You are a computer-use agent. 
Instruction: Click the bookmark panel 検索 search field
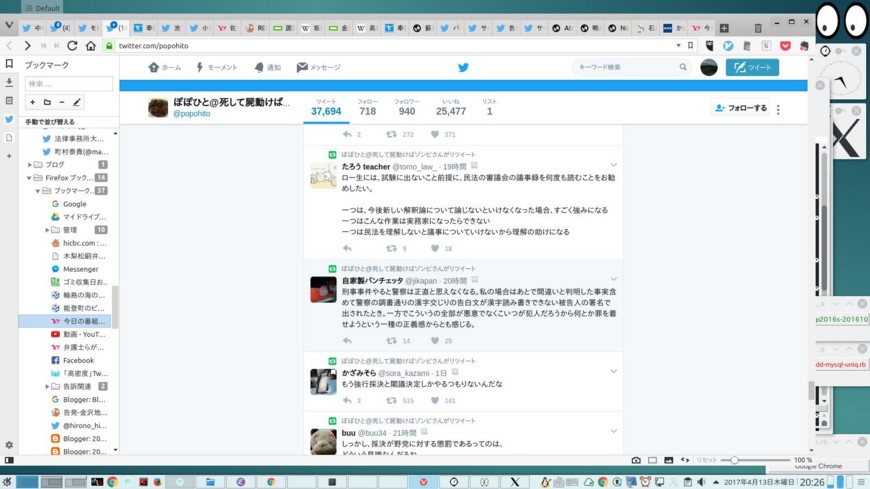coord(69,84)
